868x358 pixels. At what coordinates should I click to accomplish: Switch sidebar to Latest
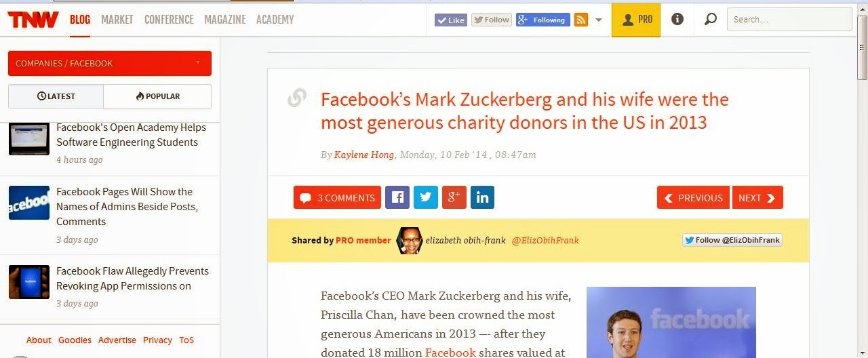tap(56, 96)
